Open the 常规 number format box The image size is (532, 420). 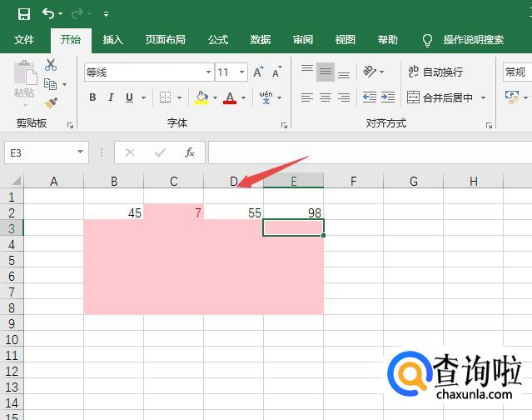click(x=517, y=72)
